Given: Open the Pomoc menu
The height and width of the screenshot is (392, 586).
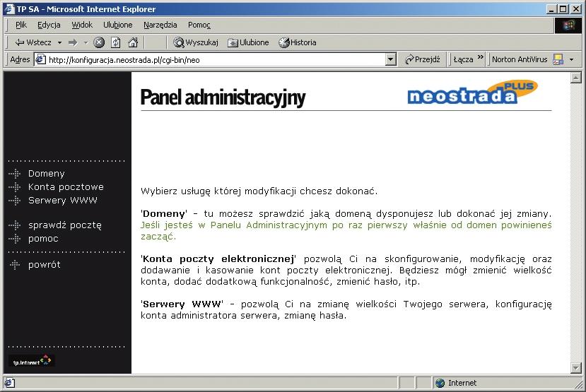Looking at the screenshot, I should pos(199,25).
